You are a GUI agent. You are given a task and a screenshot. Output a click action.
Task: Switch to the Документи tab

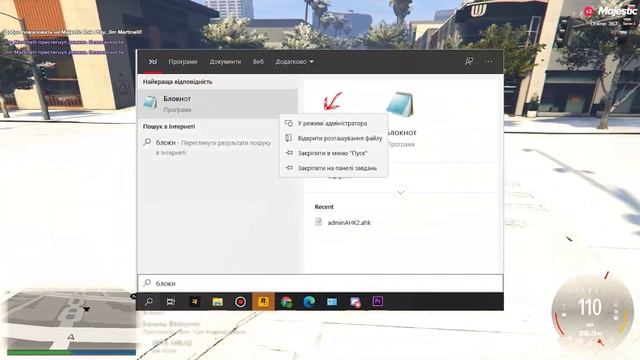tap(225, 62)
